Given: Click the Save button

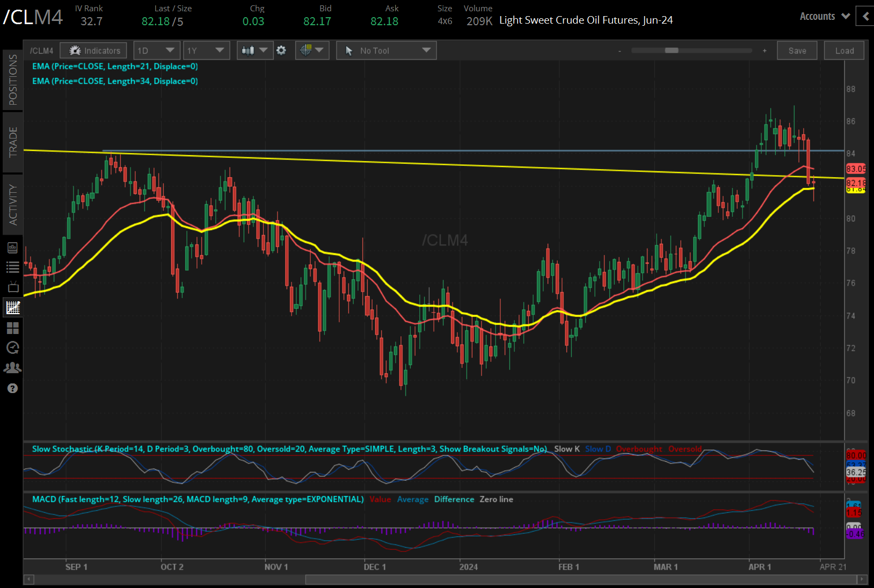Looking at the screenshot, I should [797, 50].
